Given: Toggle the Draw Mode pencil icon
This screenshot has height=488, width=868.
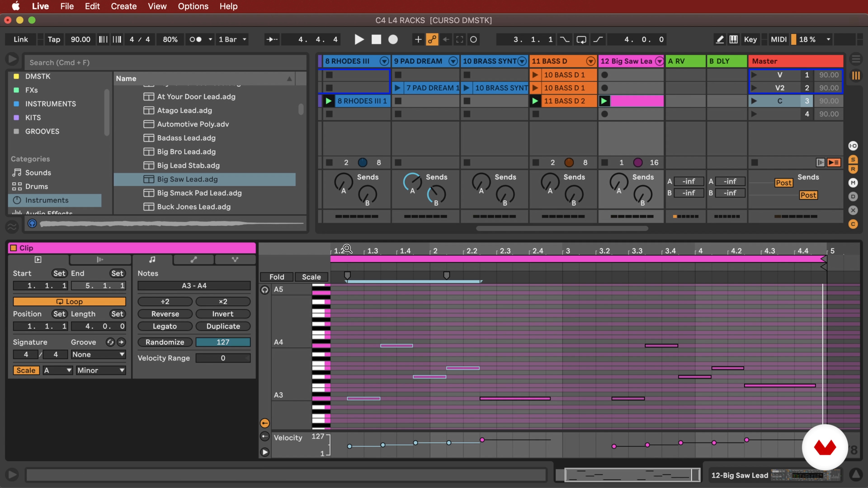Looking at the screenshot, I should click(x=719, y=39).
